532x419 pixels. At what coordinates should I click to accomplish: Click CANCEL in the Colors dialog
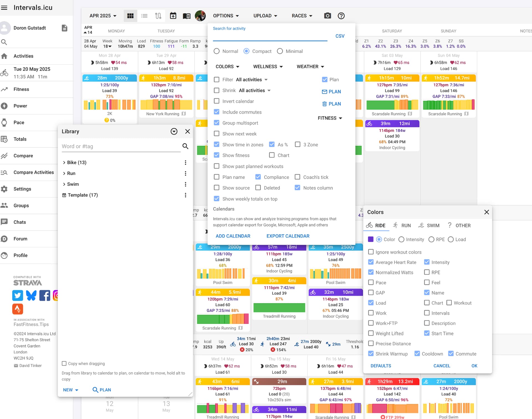coord(442,366)
